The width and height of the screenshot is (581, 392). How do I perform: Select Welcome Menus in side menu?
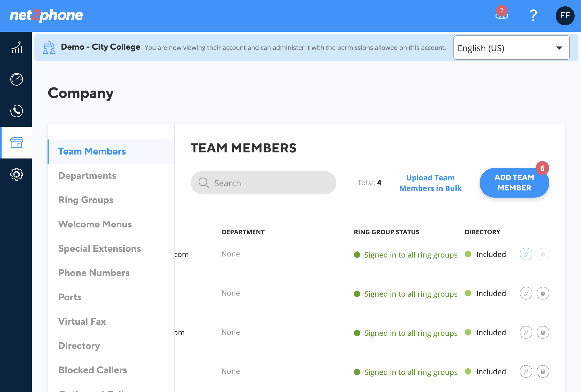[95, 224]
